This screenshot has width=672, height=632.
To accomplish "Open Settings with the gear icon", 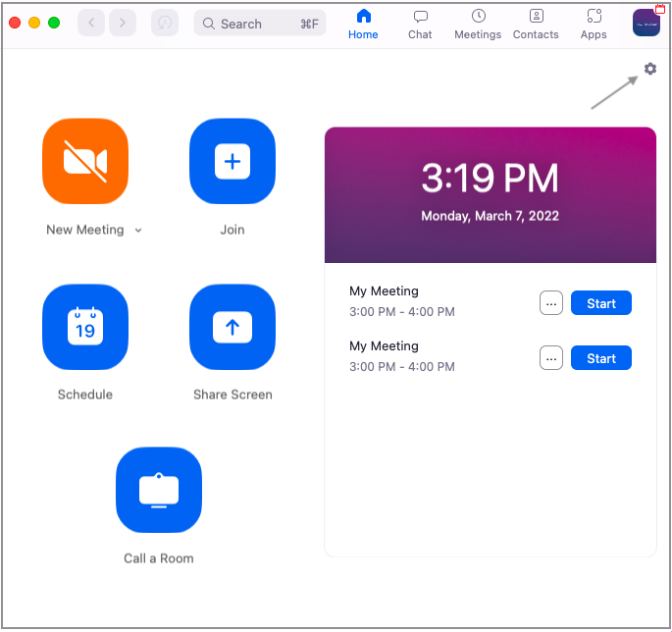I will [x=649, y=69].
